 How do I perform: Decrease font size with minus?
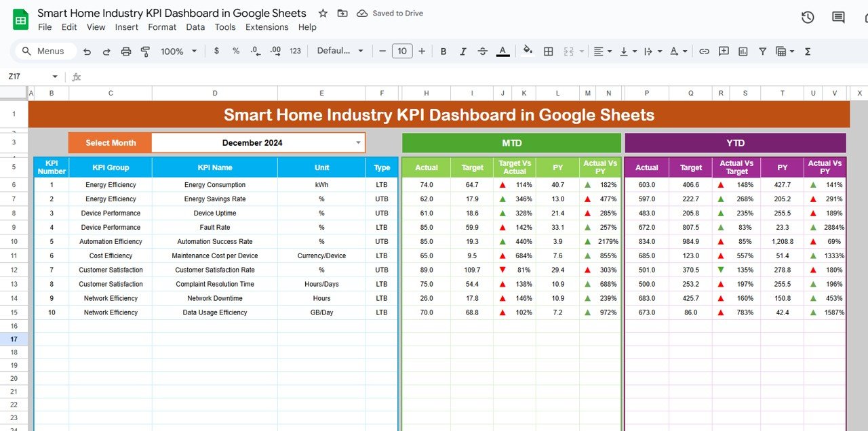382,52
